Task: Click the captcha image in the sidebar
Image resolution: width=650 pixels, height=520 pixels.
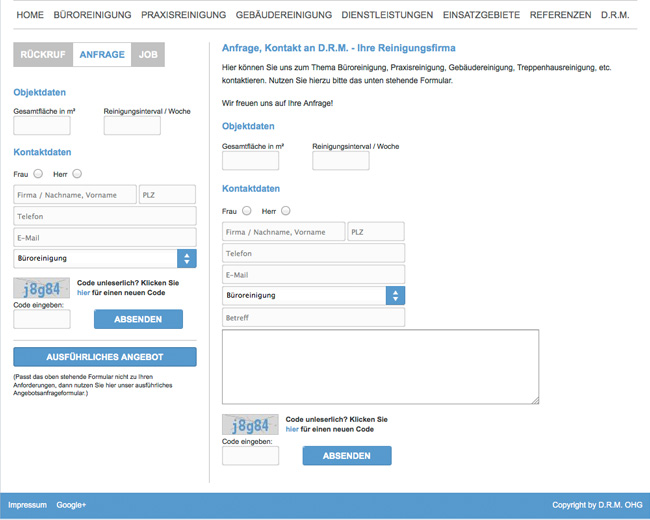Action: (x=41, y=288)
